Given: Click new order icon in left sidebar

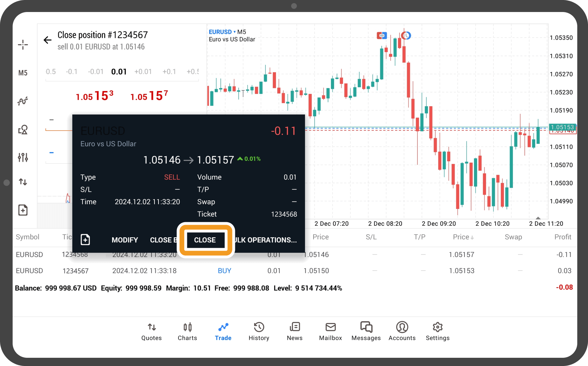Looking at the screenshot, I should 23,210.
